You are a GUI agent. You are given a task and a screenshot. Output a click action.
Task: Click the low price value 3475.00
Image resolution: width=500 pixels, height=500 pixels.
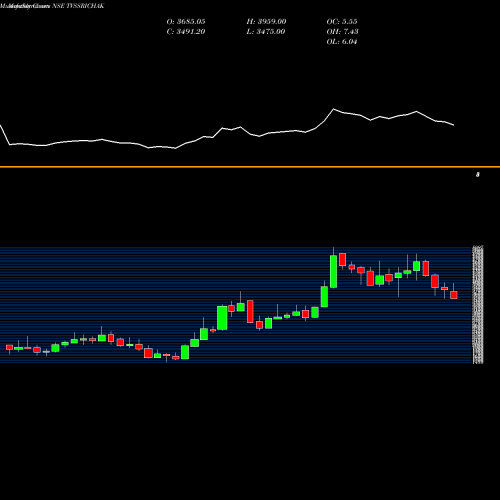[x=271, y=32]
